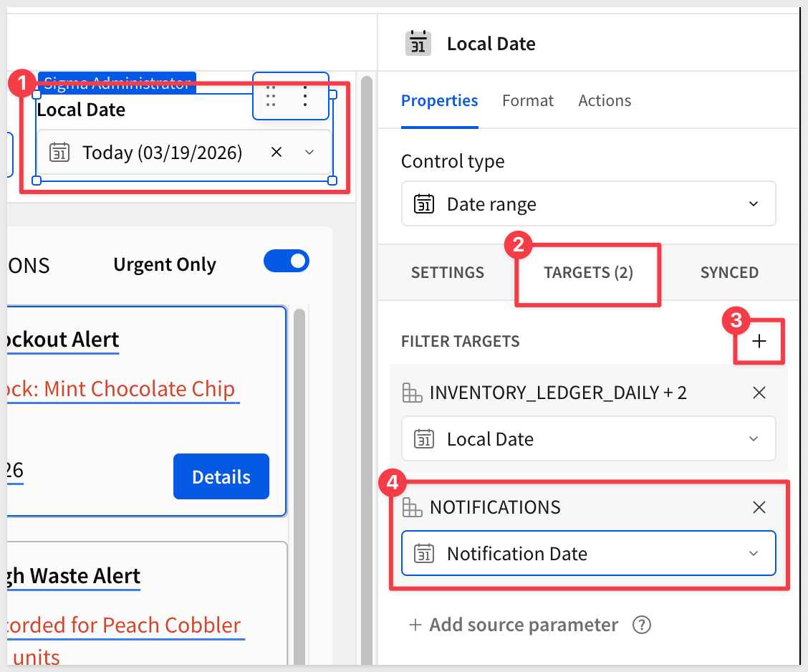Toggle the Urgent Only switch
The height and width of the screenshot is (672, 808).
[287, 261]
